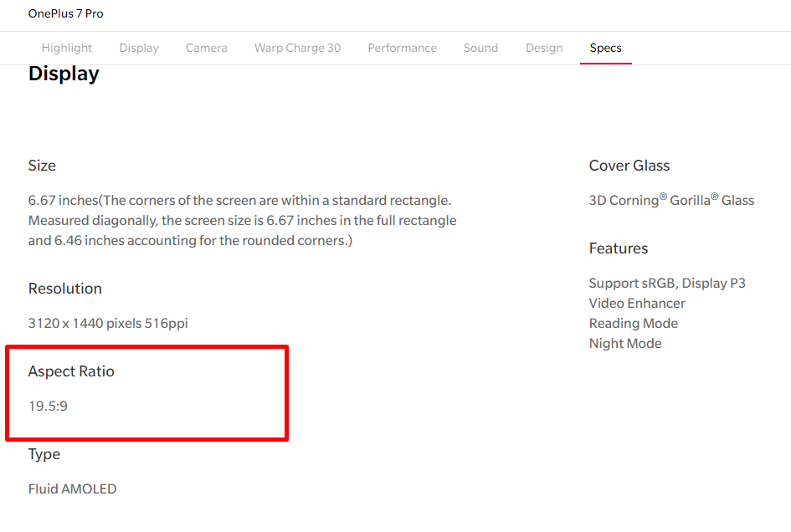Viewport: 791px width, 532px height.
Task: Open the Warp Charge 30 tab
Action: point(297,48)
